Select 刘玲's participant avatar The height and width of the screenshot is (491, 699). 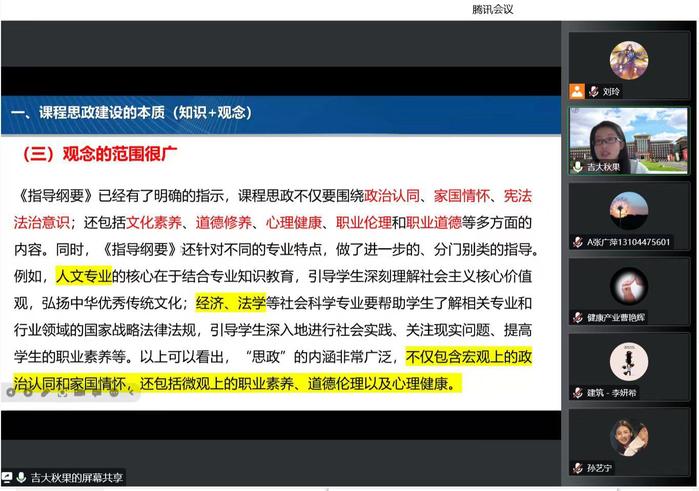click(x=629, y=60)
